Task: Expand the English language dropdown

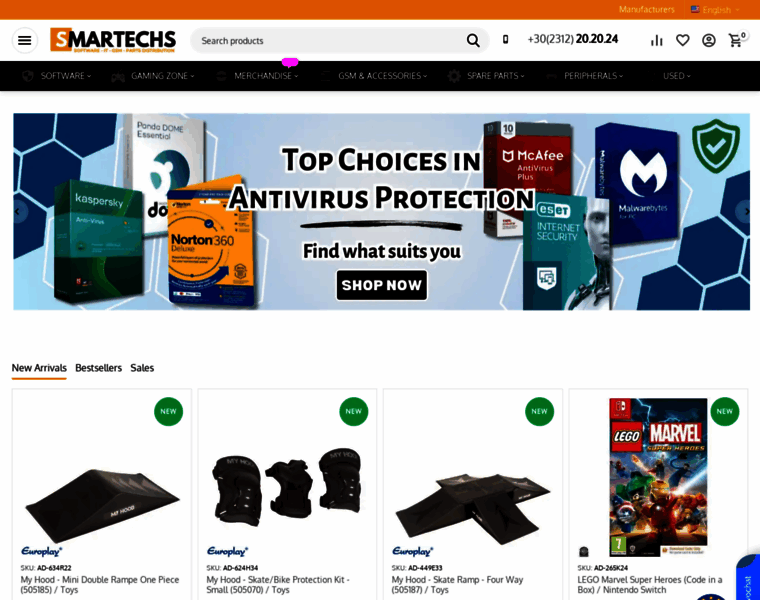Action: click(715, 9)
